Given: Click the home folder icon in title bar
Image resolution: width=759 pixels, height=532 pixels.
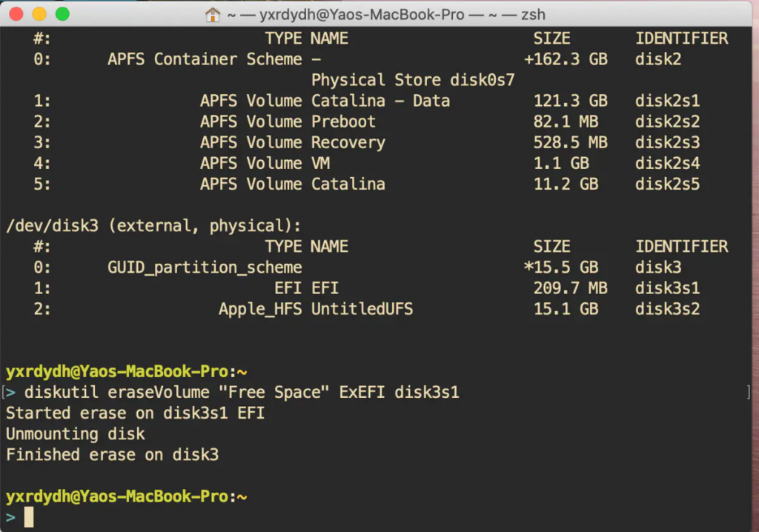Looking at the screenshot, I should tap(213, 15).
